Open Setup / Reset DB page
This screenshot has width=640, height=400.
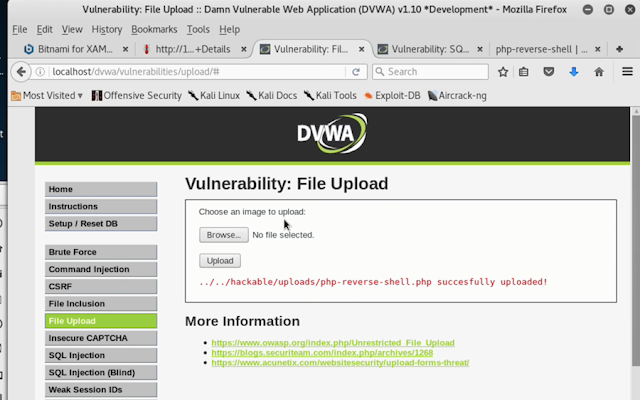(101, 224)
